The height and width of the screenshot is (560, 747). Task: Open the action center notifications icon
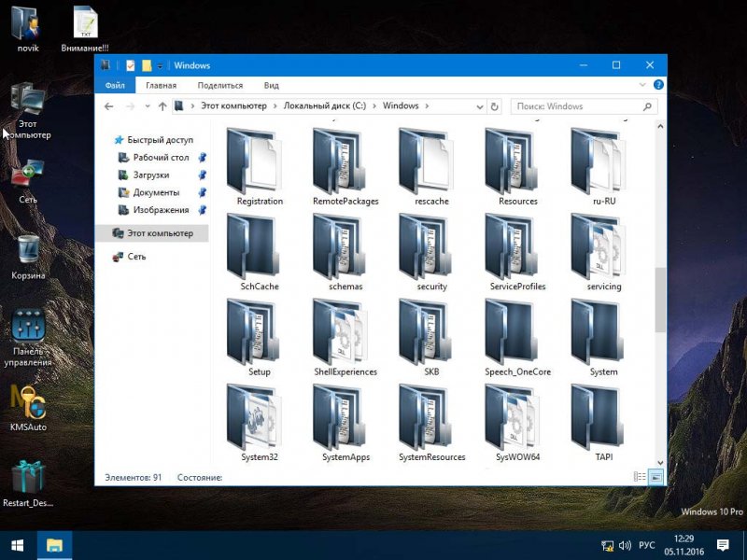(x=723, y=545)
